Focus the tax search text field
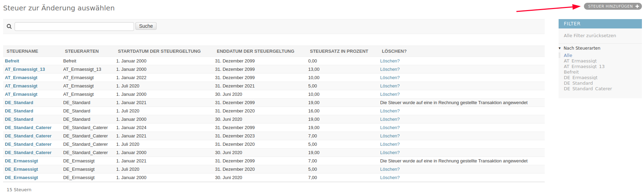Image resolution: width=644 pixels, height=194 pixels. pos(74,26)
